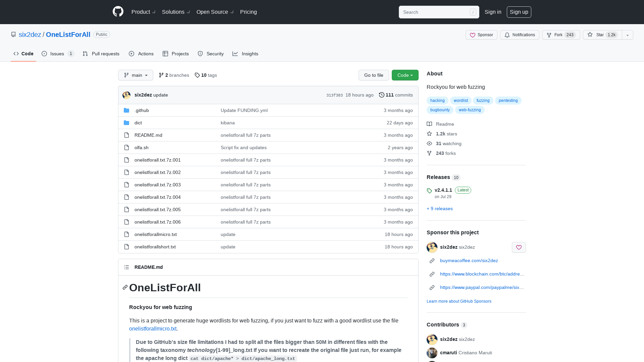This screenshot has width=644, height=362.
Task: Switch to the Actions tab
Action: pyautogui.click(x=141, y=54)
